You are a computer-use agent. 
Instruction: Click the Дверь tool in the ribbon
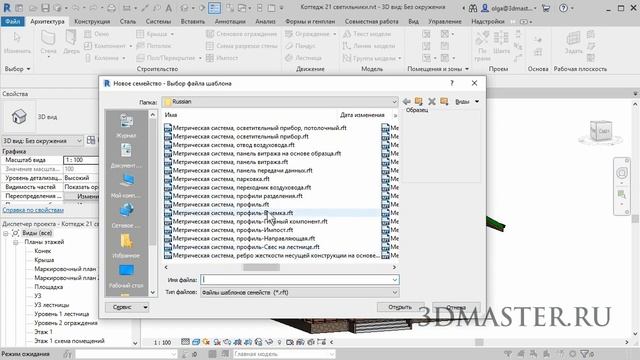click(x=71, y=43)
